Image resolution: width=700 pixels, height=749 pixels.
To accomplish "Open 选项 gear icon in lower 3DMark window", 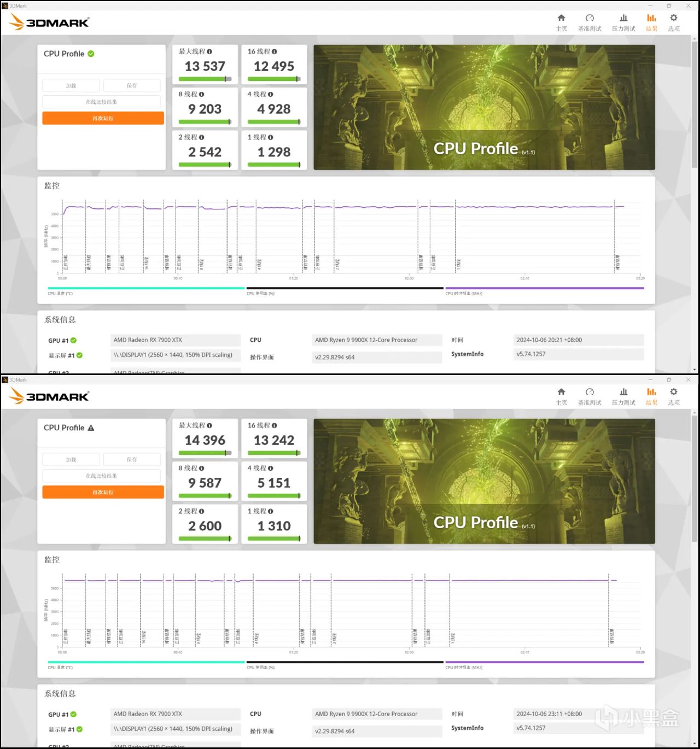I will click(674, 392).
